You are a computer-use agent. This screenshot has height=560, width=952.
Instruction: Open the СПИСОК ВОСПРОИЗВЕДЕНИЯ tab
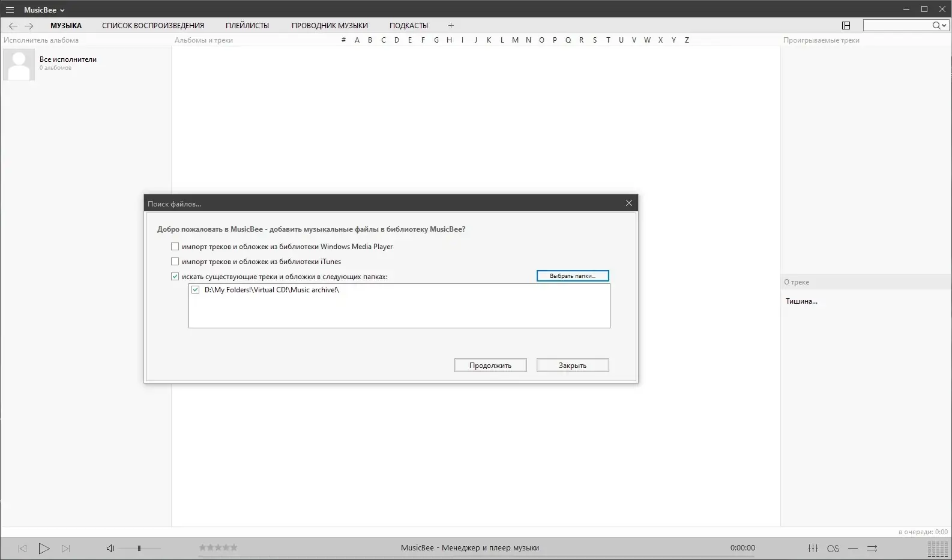(x=153, y=26)
